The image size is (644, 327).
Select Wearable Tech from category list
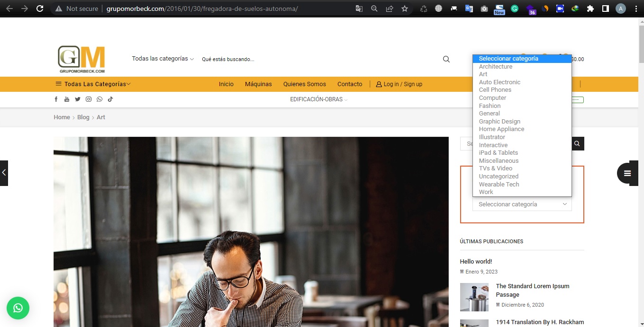point(522,185)
